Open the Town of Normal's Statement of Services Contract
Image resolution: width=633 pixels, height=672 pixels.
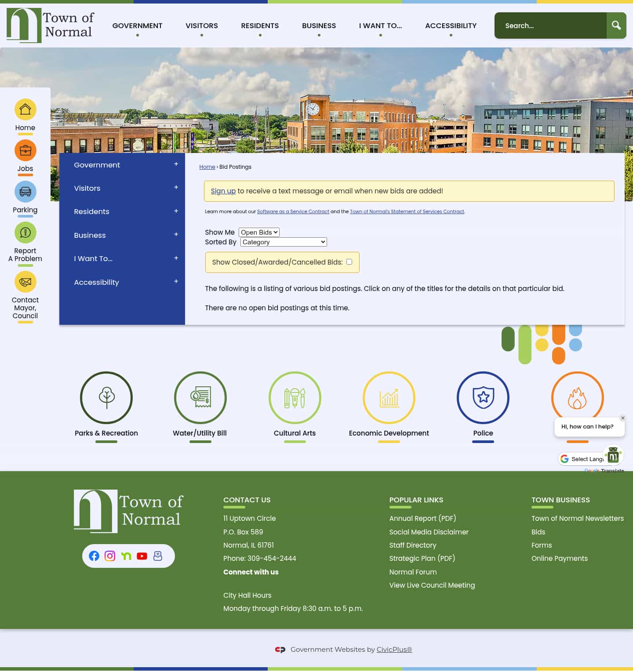point(407,211)
